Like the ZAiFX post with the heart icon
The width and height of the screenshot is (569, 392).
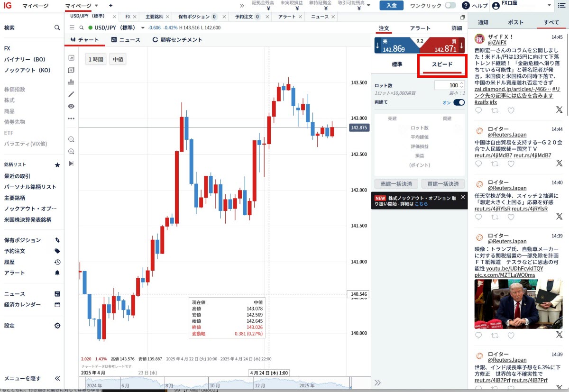coord(511,110)
